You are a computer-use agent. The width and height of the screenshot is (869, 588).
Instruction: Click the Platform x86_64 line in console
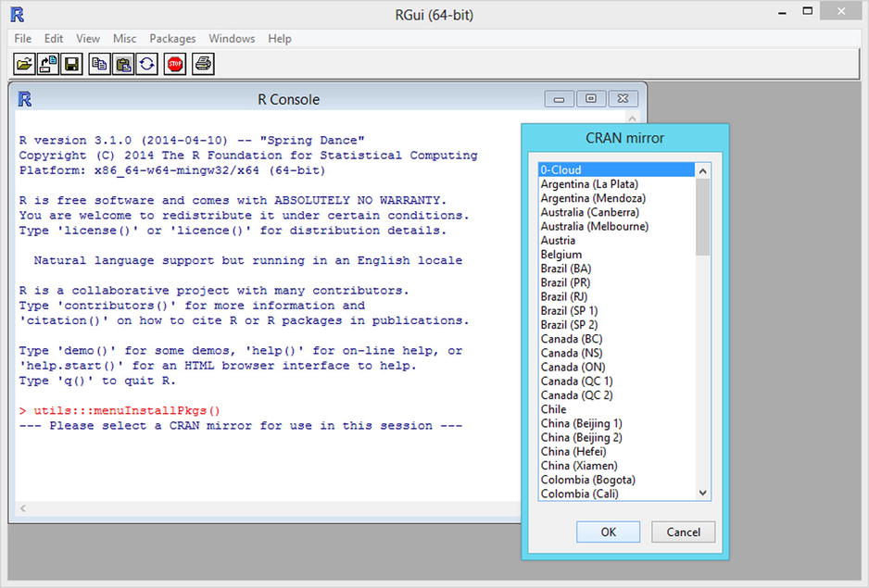pyautogui.click(x=172, y=170)
